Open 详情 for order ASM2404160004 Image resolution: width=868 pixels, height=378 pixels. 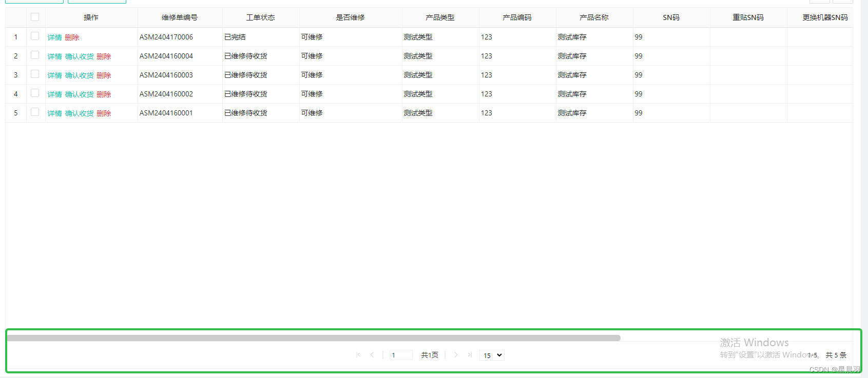(54, 56)
